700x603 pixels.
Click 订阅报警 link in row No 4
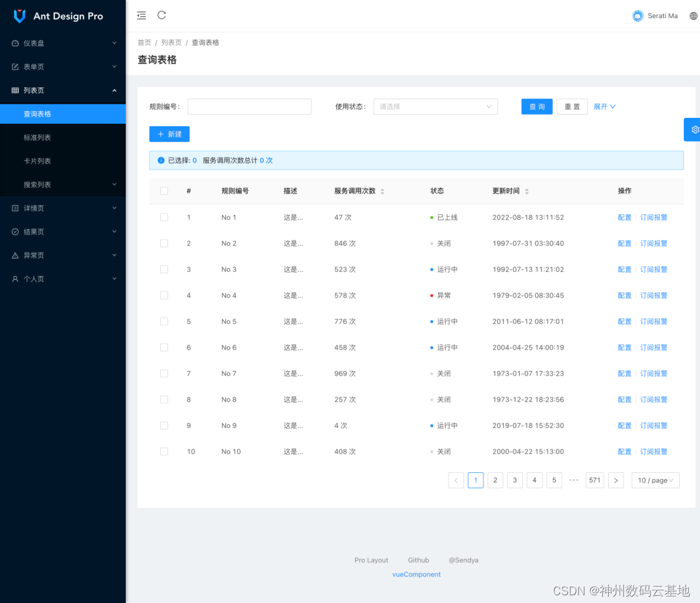[653, 295]
